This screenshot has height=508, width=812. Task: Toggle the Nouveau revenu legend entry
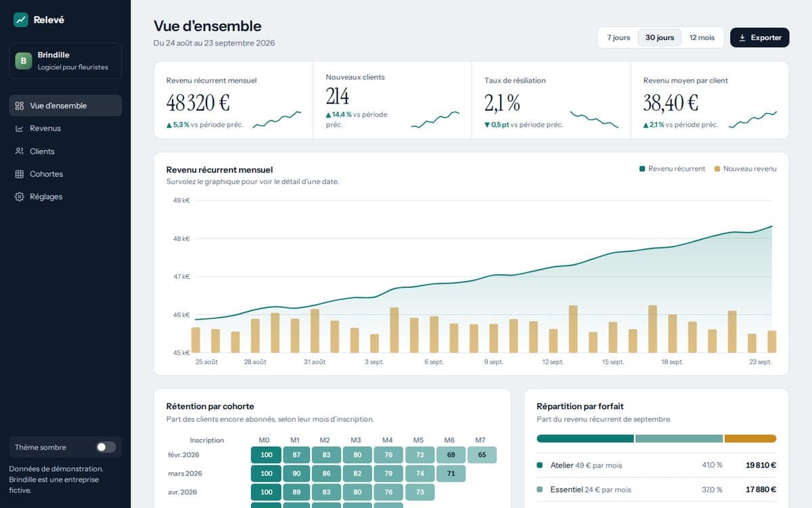(x=746, y=169)
